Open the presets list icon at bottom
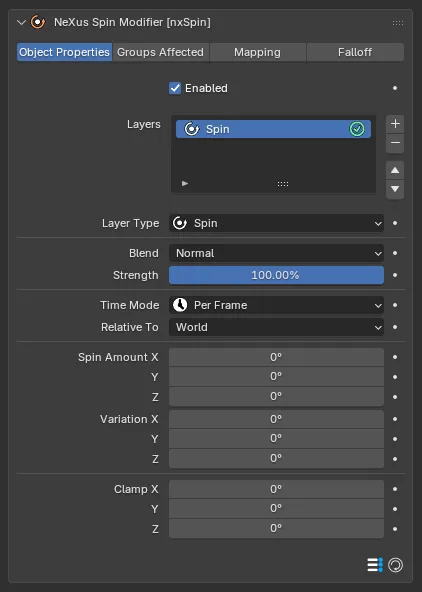 tap(375, 565)
